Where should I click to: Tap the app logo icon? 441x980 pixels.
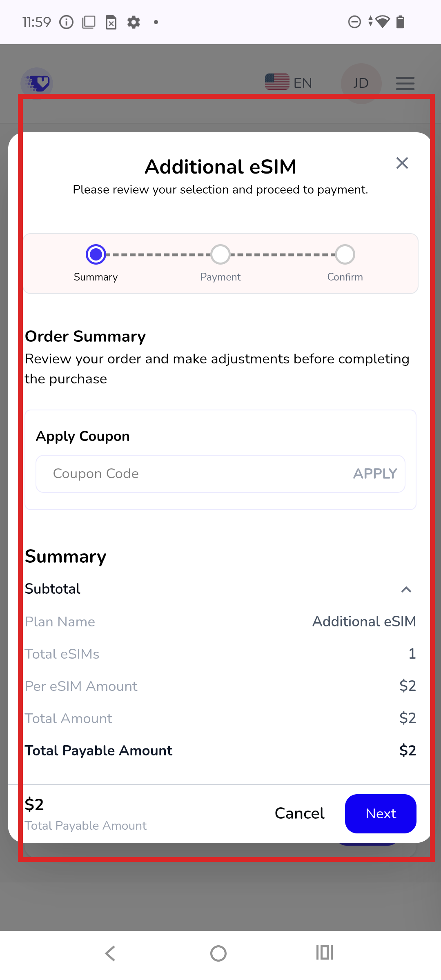coord(37,83)
